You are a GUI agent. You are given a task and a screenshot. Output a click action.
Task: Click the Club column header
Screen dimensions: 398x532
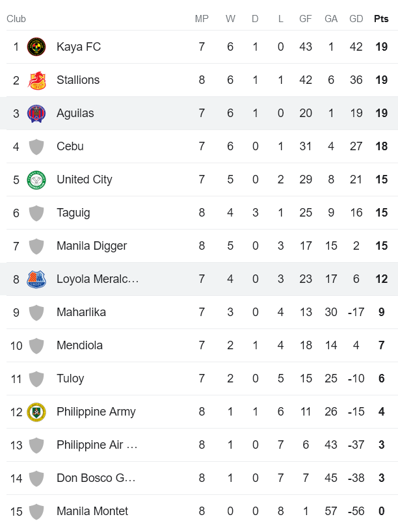pyautogui.click(x=16, y=19)
